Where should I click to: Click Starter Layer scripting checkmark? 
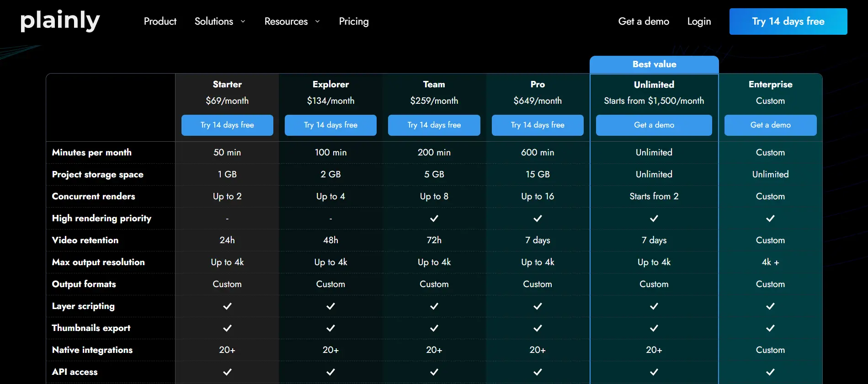point(227,306)
